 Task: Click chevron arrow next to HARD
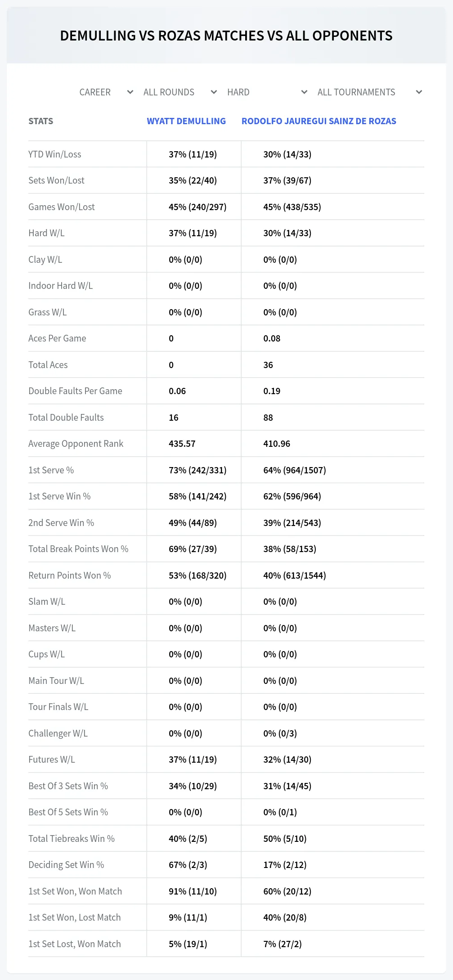[304, 92]
